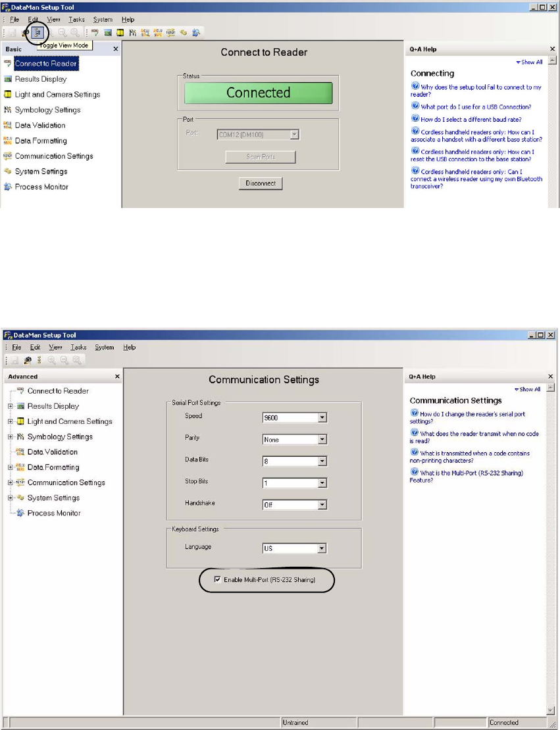Click Process Monitor shortcut icon in upper toolbar
The image size is (560, 730).
196,33
